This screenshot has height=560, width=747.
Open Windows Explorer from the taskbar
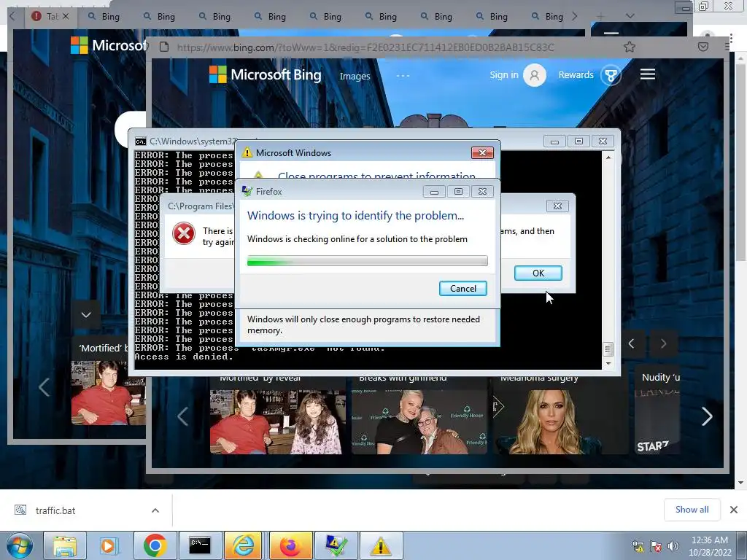click(x=65, y=545)
